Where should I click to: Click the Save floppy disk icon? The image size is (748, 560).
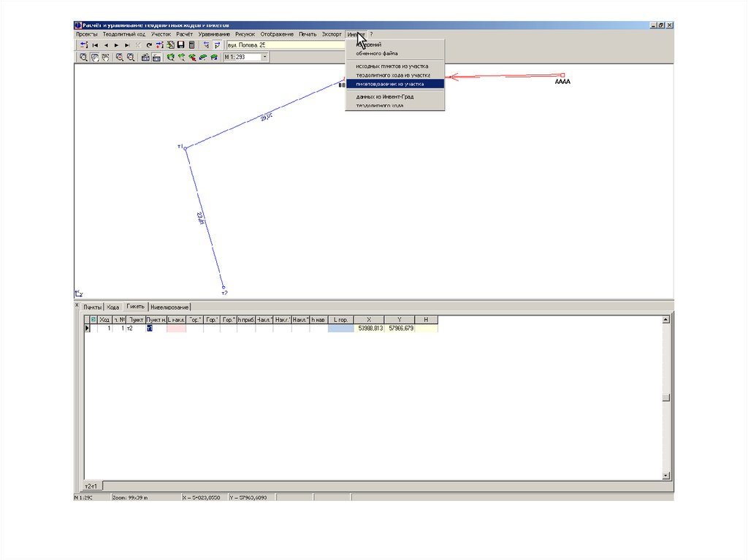click(180, 45)
